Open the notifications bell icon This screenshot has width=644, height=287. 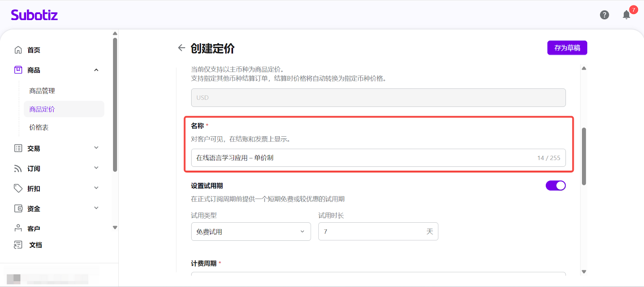tap(626, 15)
